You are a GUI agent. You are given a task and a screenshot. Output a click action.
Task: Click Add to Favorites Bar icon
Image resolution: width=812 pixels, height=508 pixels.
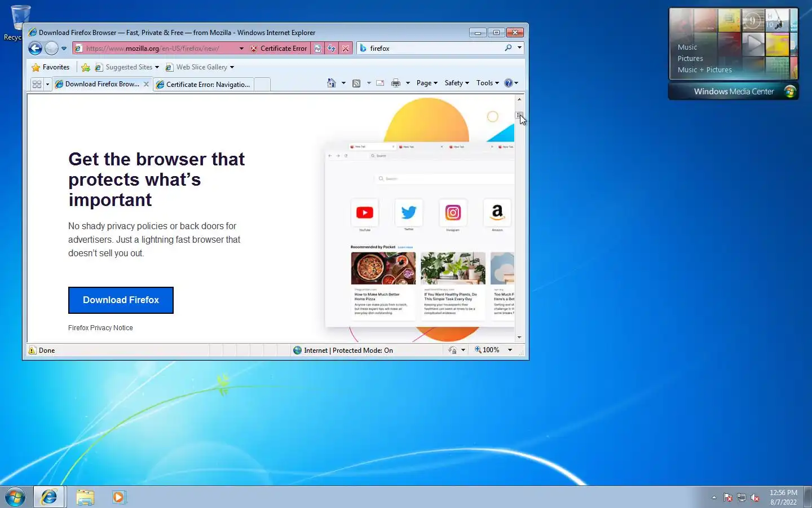(86, 67)
